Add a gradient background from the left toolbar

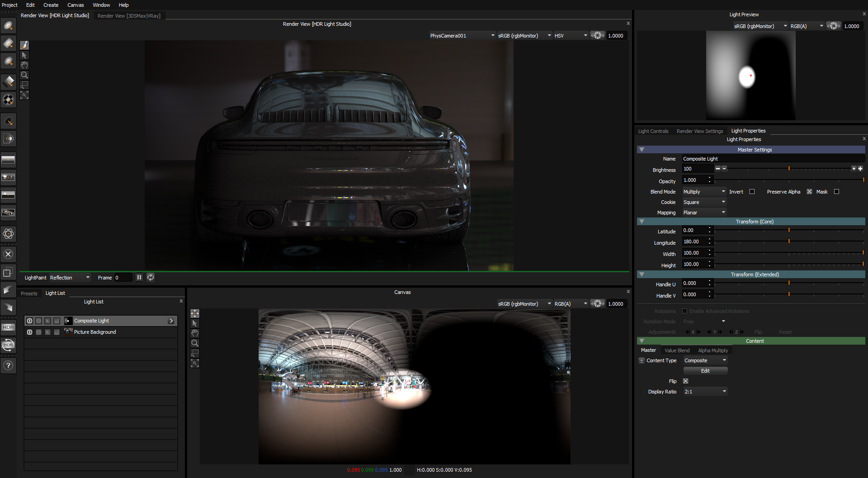(8, 159)
